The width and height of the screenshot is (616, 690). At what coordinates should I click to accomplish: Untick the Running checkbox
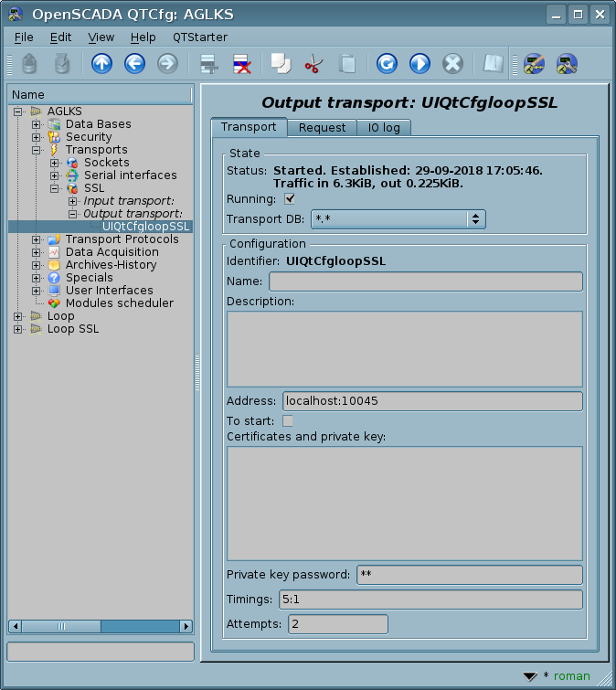(290, 199)
